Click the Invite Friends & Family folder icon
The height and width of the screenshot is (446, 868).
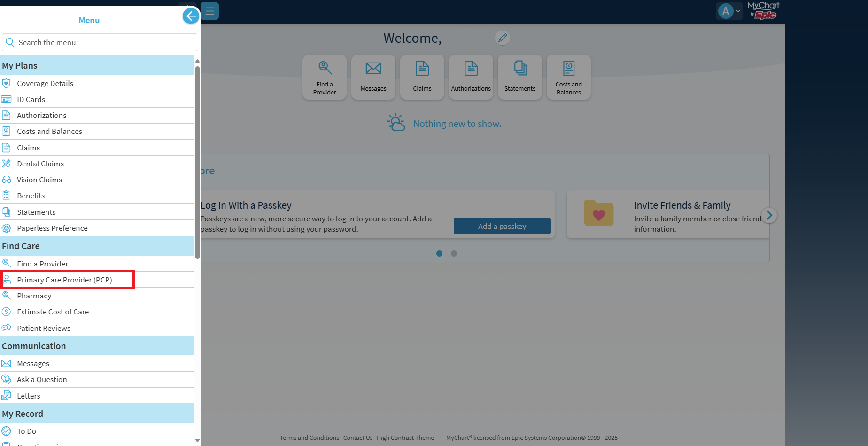pyautogui.click(x=598, y=214)
